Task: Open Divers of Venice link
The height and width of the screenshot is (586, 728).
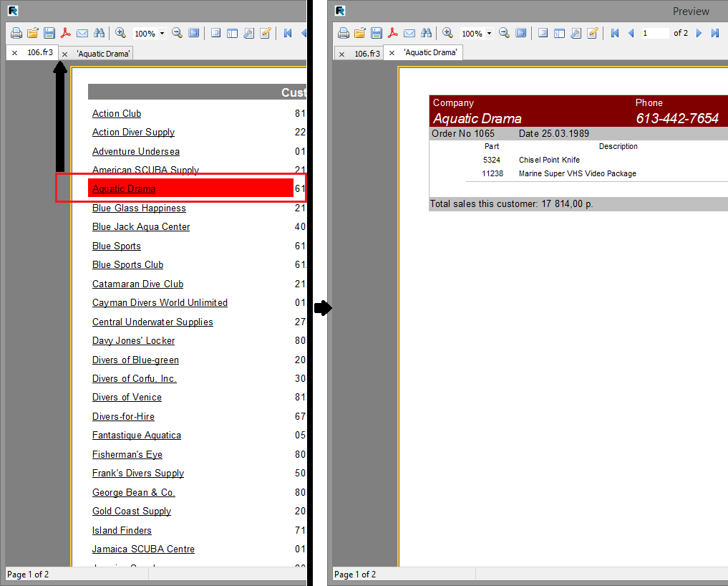Action: coord(127,398)
